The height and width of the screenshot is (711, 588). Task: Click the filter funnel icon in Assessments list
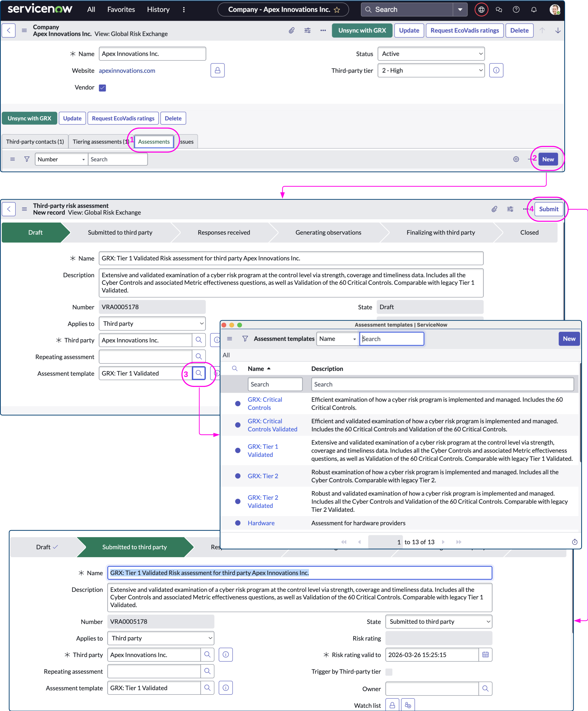coord(27,159)
